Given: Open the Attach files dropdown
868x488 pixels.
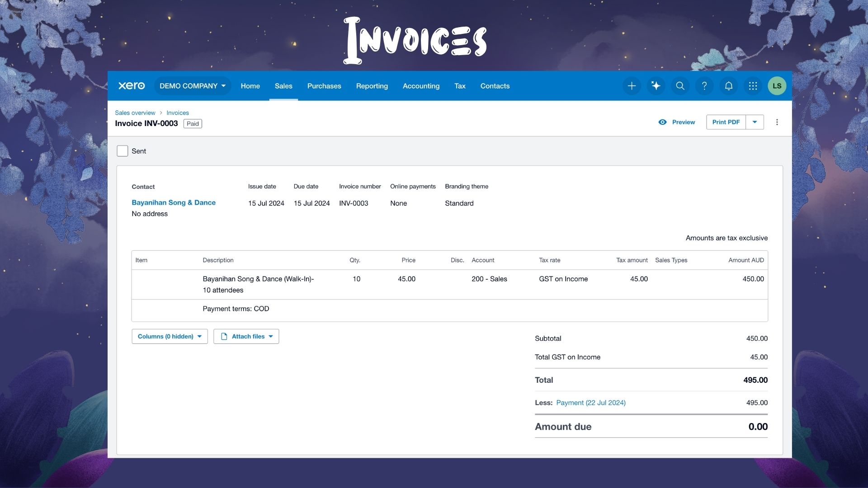Looking at the screenshot, I should pyautogui.click(x=246, y=336).
